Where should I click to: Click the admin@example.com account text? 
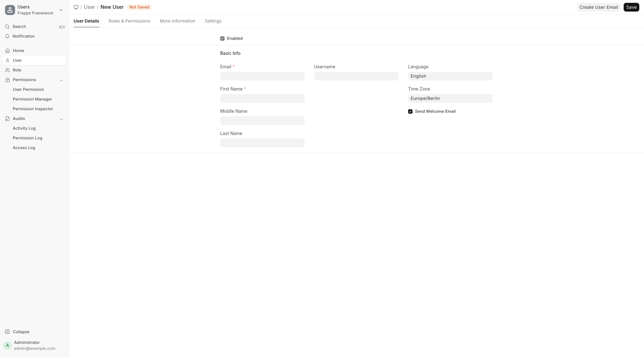34,348
